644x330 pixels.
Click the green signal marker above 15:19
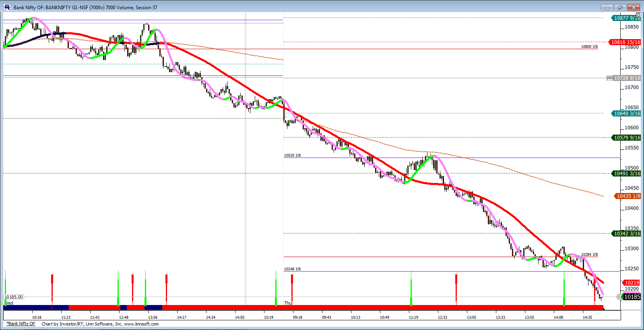click(276, 288)
